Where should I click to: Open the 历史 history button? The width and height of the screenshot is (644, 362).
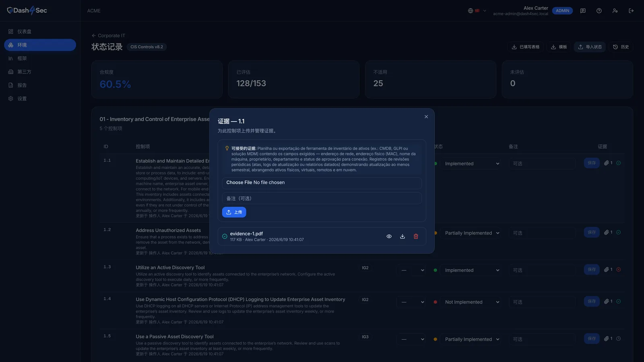click(x=621, y=47)
